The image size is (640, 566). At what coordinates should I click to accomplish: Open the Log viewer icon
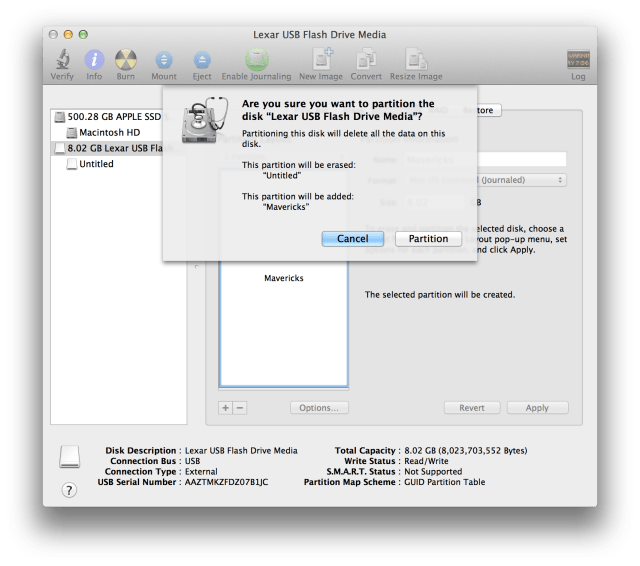578,60
